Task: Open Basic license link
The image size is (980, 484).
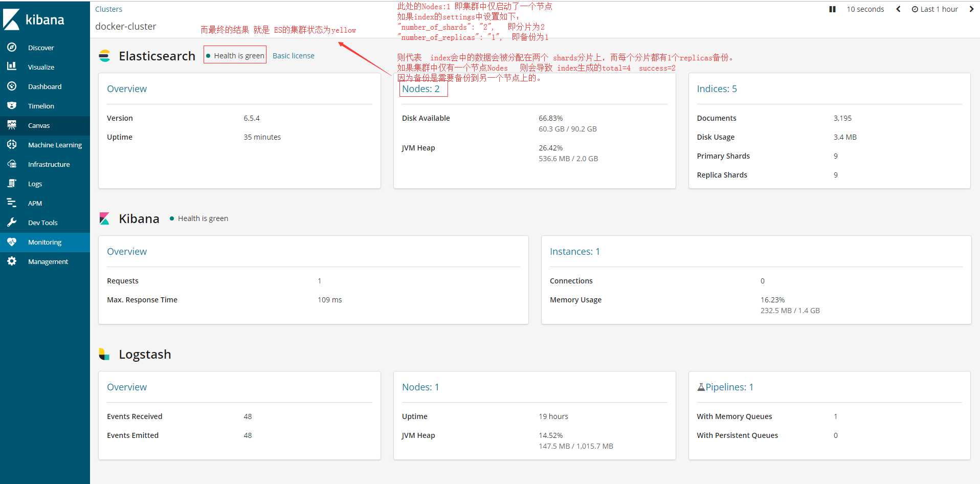Action: tap(293, 56)
